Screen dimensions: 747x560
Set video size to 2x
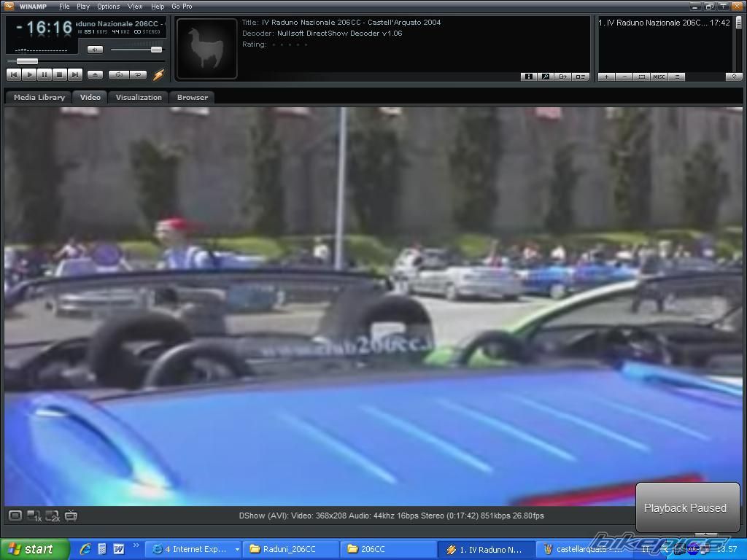point(53,516)
